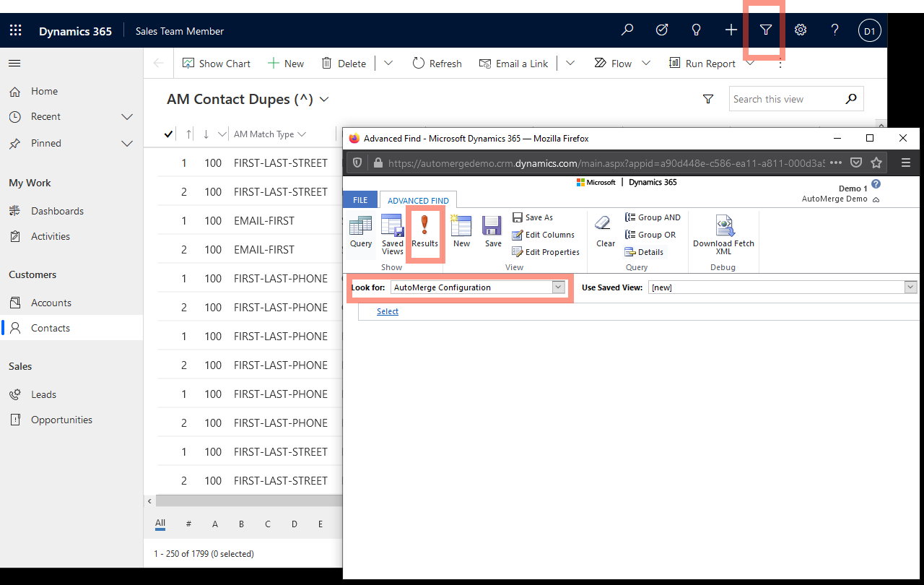Screen dimensions: 924x585
Task: Click the Query ribbon button
Action: point(360,232)
